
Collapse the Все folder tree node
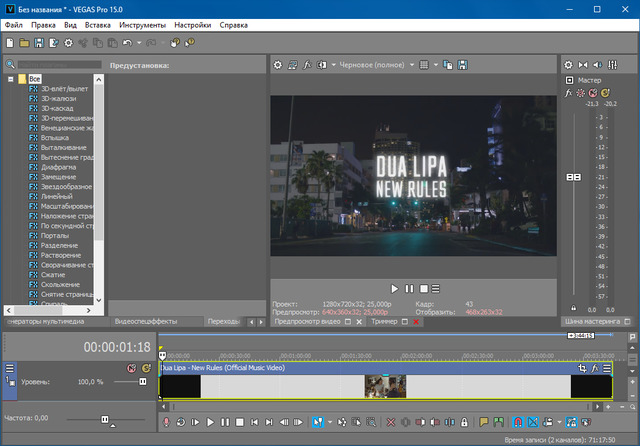9,78
